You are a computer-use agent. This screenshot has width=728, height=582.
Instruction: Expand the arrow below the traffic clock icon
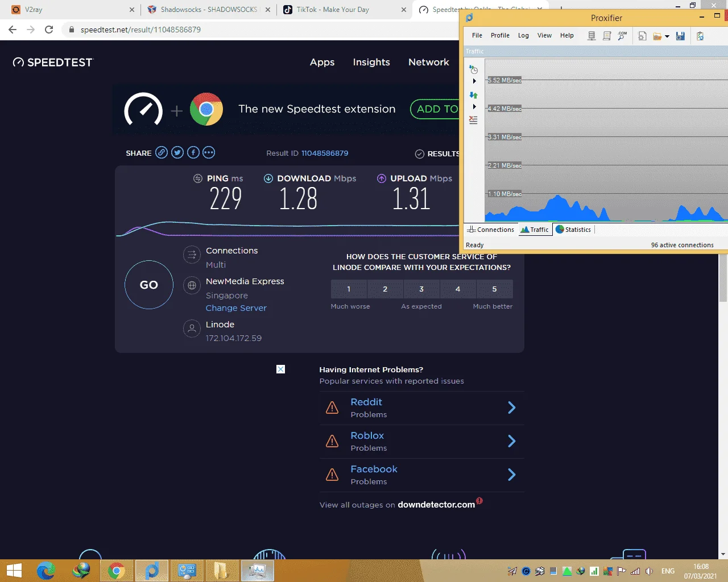tap(474, 81)
